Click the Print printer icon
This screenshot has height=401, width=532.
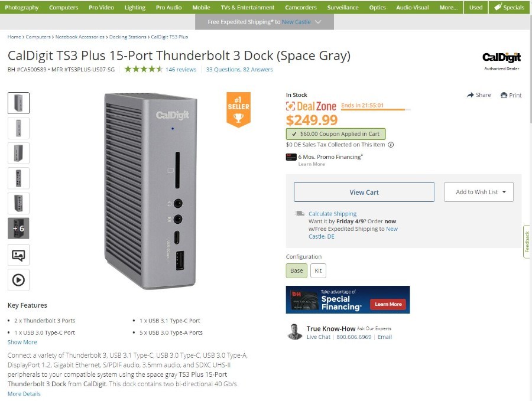(504, 95)
